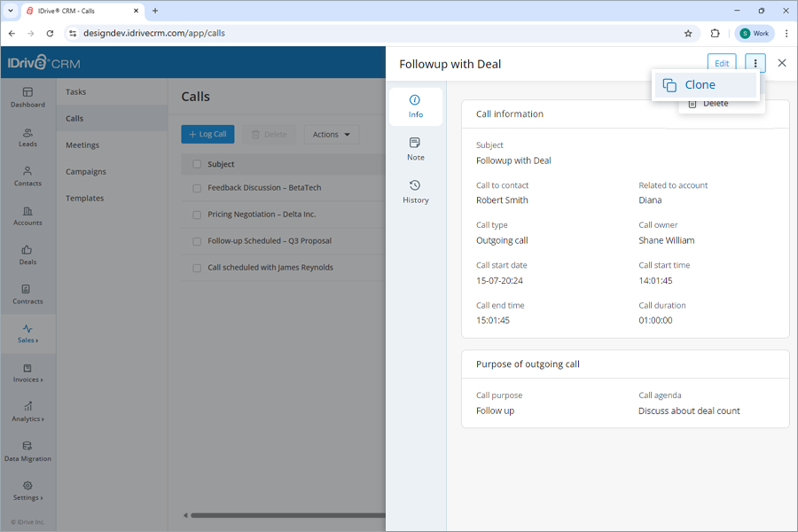
Task: Open the Deals sidebar icon
Action: [x=27, y=255]
